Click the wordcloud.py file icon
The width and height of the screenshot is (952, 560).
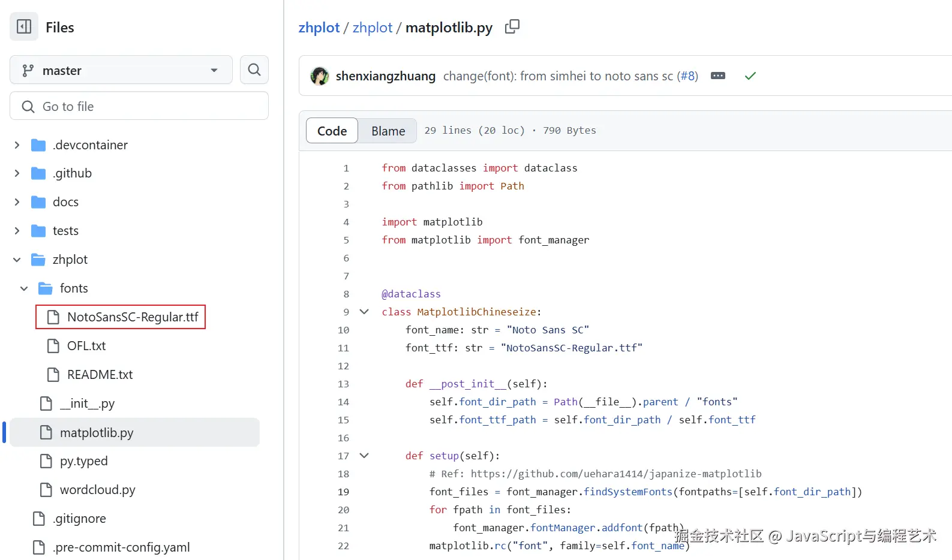coord(46,490)
